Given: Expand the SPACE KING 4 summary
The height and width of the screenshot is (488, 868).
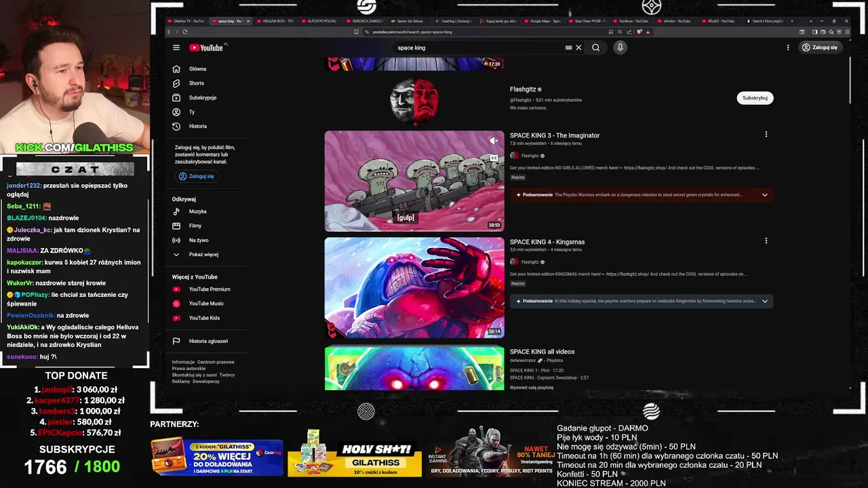Looking at the screenshot, I should click(765, 301).
